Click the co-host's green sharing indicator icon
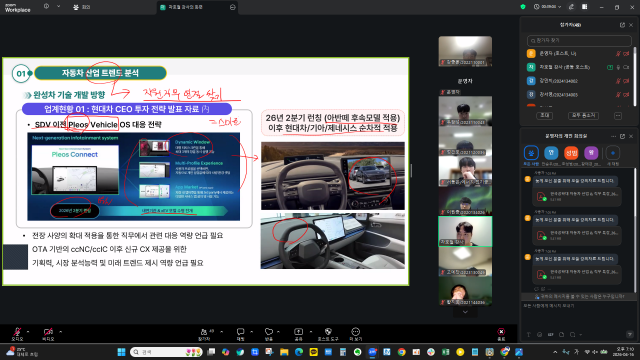The width and height of the screenshot is (640, 360). [x=610, y=67]
